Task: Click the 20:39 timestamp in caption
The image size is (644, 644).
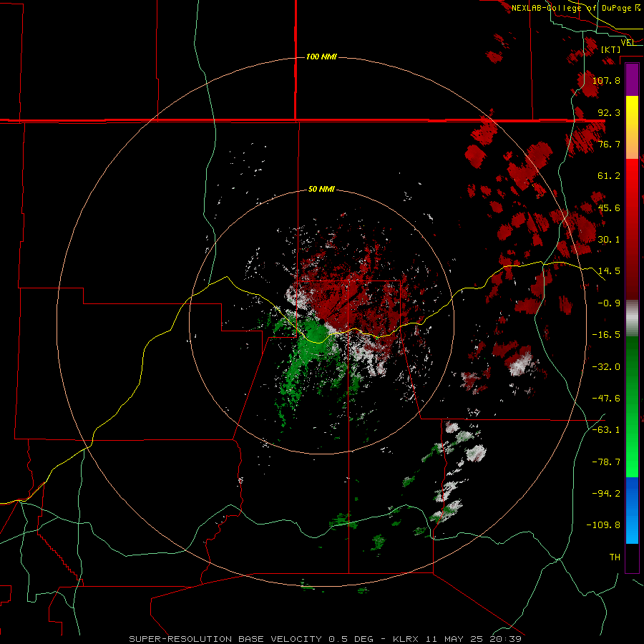Action: 506,639
